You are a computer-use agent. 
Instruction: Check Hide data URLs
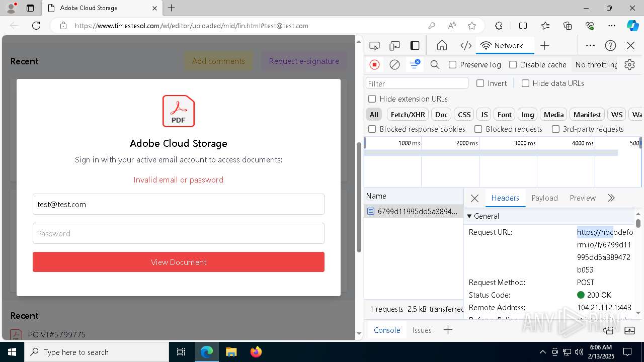tap(525, 83)
